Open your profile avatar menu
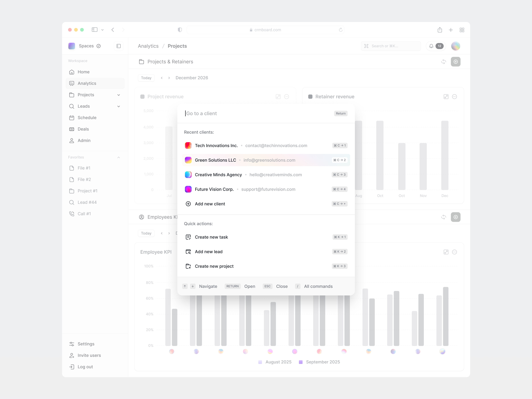This screenshot has width=532, height=399. 456,46
